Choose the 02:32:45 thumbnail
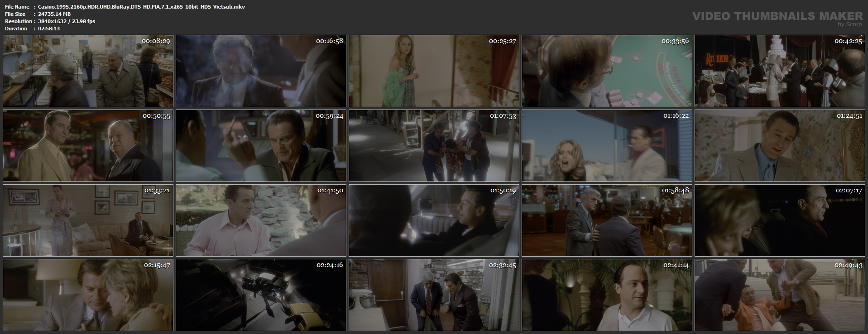Viewport: 868px width, 334px height. point(434,295)
